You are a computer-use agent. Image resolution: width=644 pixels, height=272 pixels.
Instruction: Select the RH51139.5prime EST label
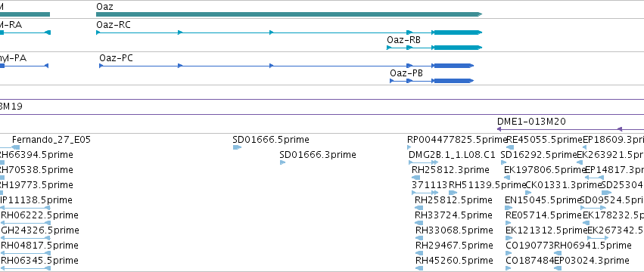pos(487,184)
